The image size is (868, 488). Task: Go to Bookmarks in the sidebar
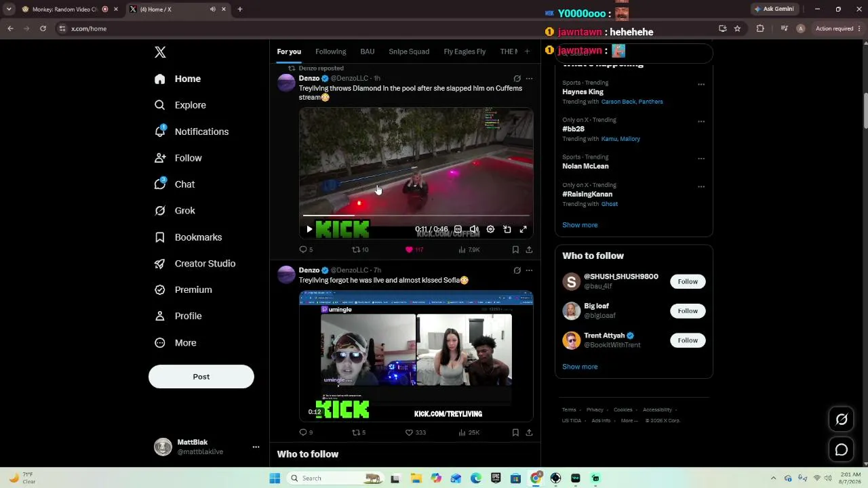[188, 237]
